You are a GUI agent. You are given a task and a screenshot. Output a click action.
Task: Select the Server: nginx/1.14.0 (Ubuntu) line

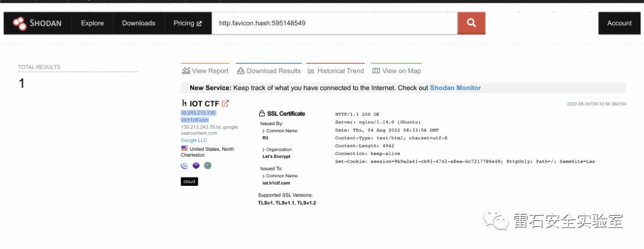378,122
